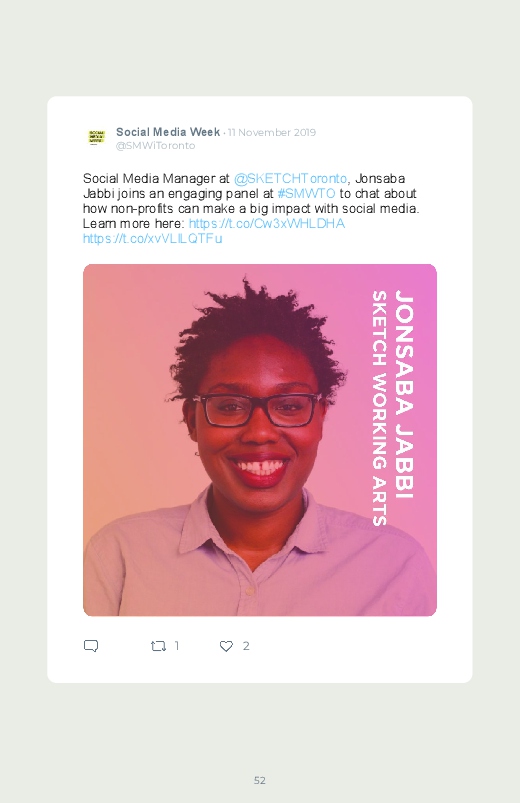Click page number 52 at bottom

260,780
